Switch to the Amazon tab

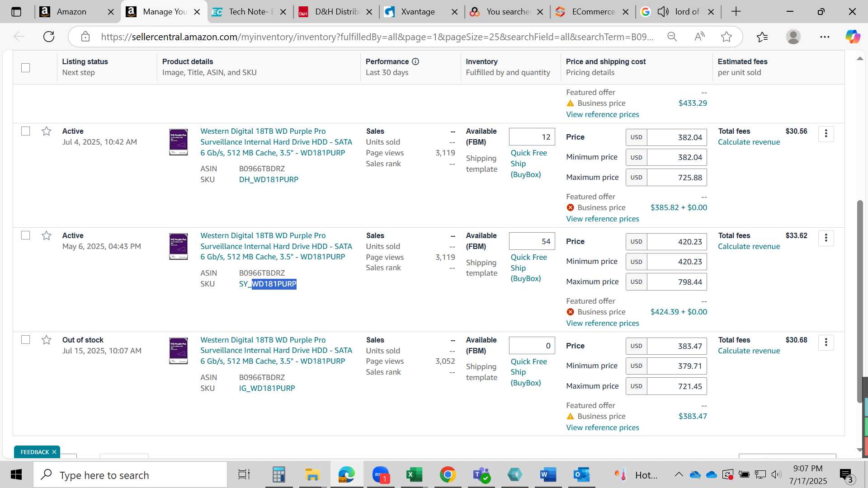71,12
